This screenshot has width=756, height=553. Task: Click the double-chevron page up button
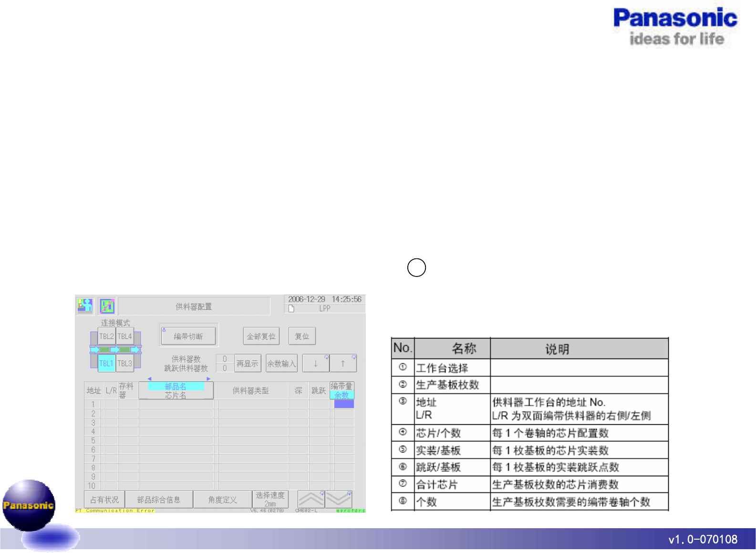(311, 499)
